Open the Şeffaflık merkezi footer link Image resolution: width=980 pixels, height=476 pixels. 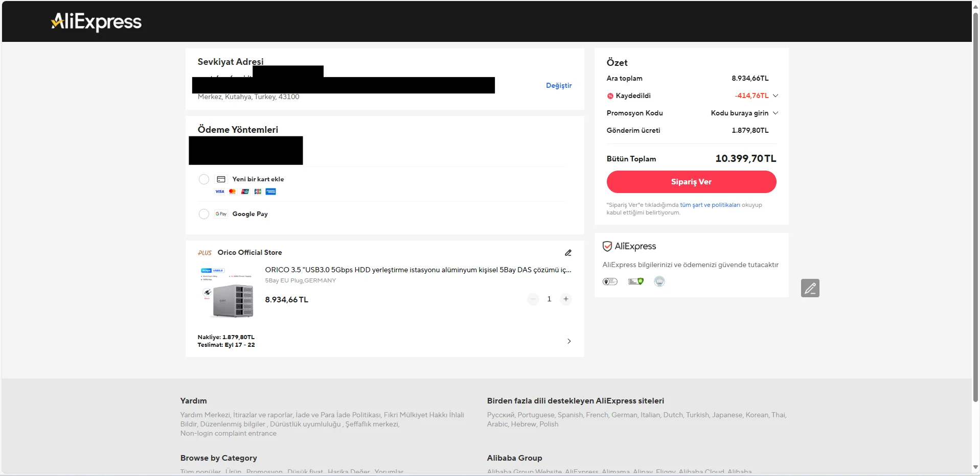(372, 424)
